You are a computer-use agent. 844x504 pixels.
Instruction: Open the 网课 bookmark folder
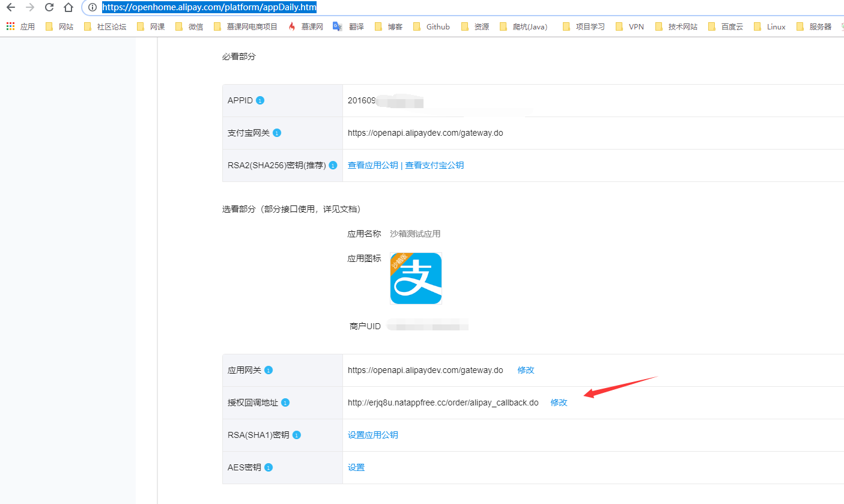pyautogui.click(x=151, y=26)
